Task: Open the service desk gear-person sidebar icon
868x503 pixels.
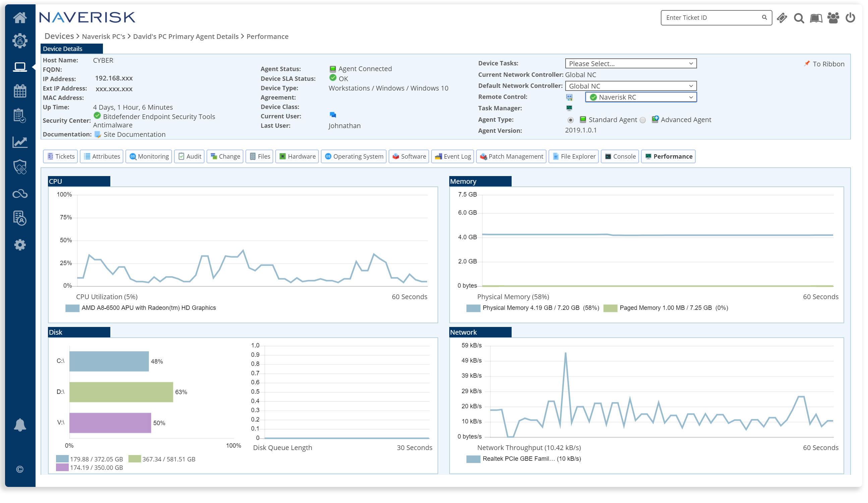Action: point(20,41)
